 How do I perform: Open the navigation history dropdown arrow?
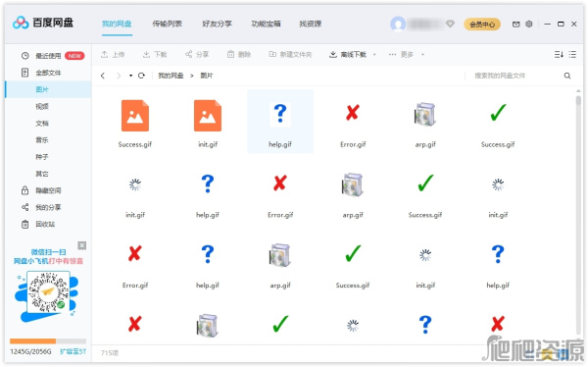(x=130, y=76)
